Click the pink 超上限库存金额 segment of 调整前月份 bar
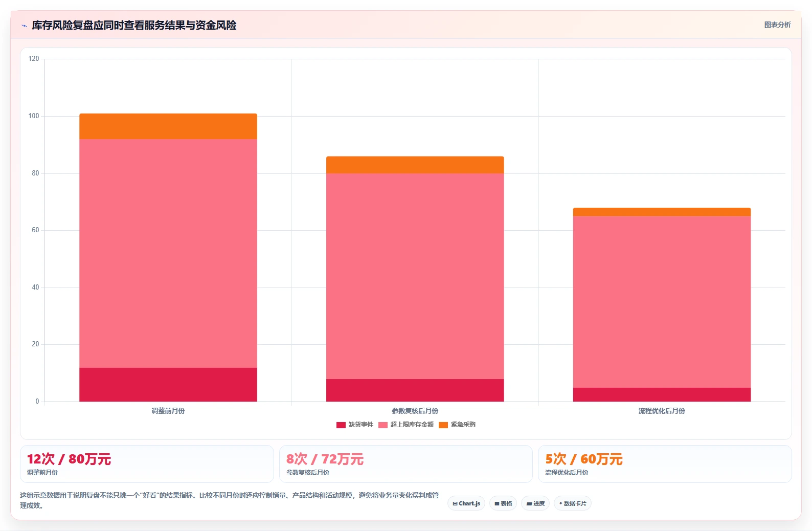The height and width of the screenshot is (531, 812). (x=168, y=253)
